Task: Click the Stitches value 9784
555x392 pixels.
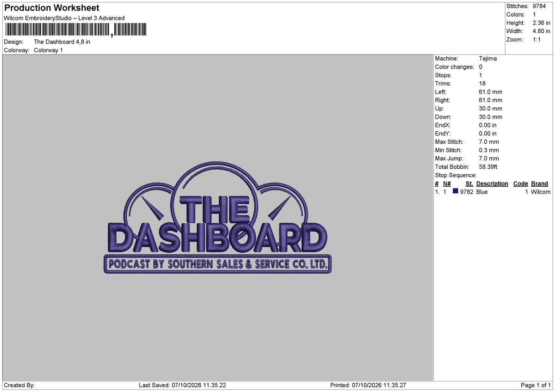Action: 539,6
